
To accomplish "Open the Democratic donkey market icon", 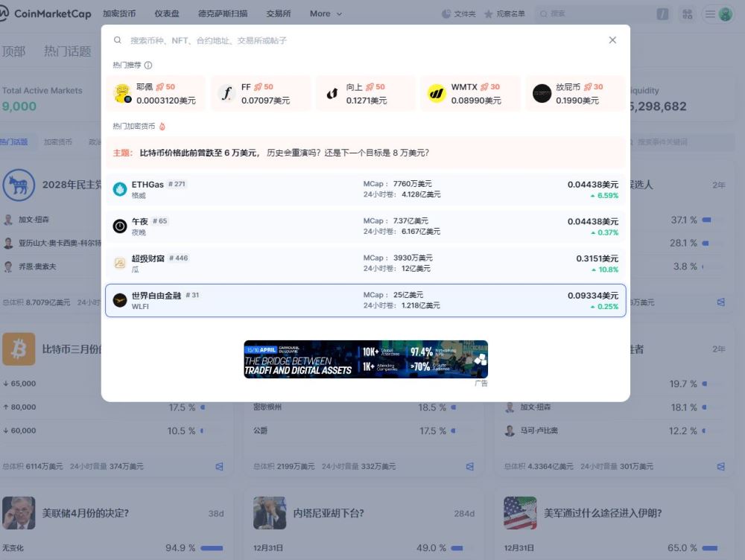I will (x=19, y=185).
